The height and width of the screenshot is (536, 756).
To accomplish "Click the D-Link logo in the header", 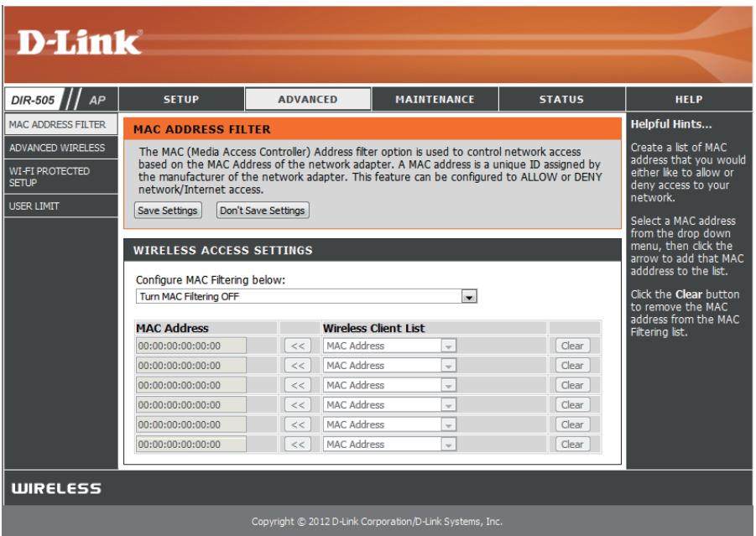I will click(x=80, y=42).
